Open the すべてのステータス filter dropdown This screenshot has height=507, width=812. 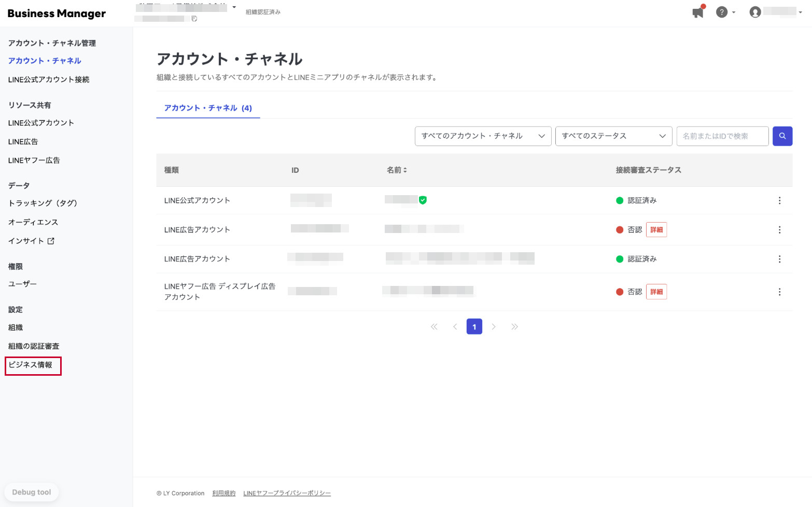point(613,136)
